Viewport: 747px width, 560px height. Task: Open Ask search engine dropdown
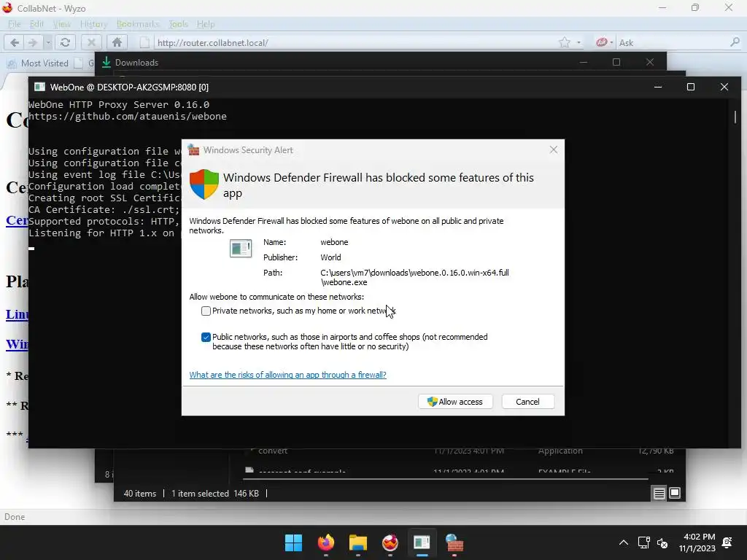click(x=605, y=42)
